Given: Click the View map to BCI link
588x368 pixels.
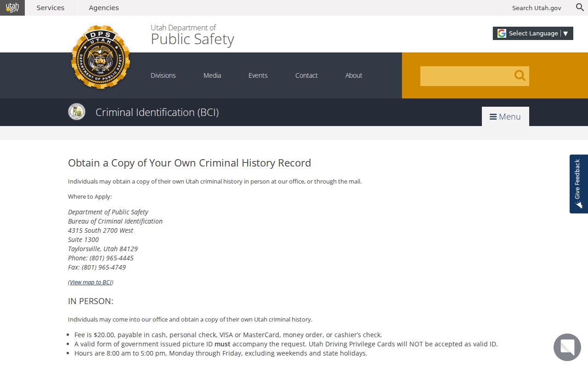Looking at the screenshot, I should (x=90, y=282).
